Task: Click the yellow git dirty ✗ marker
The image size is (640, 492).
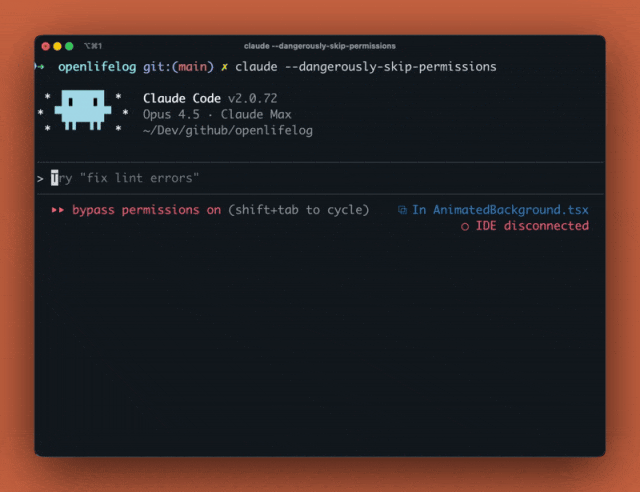Action: (x=225, y=66)
